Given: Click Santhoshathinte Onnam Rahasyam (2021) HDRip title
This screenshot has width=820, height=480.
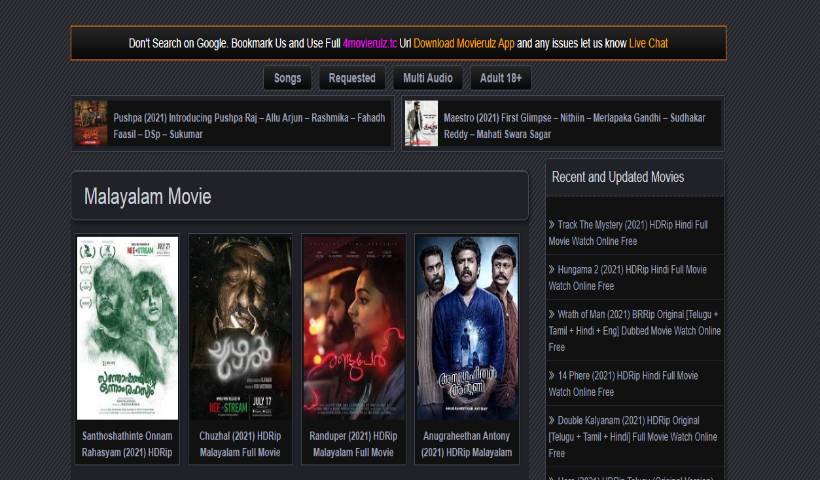Looking at the screenshot, I should point(127,444).
